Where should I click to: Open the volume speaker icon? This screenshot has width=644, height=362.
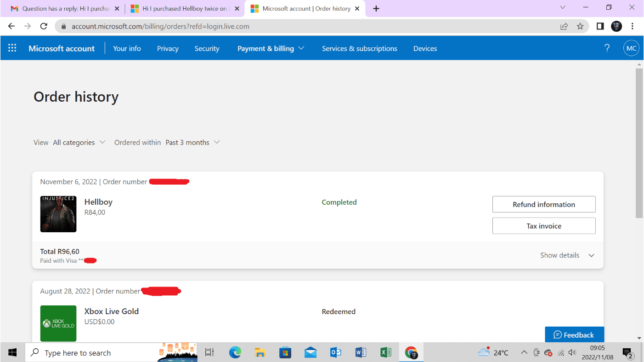point(572,353)
